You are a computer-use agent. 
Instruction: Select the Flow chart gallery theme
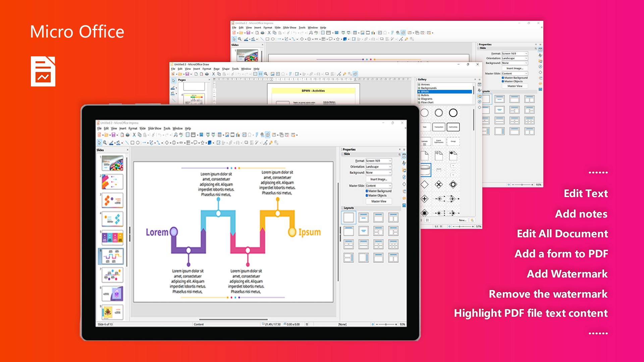(x=427, y=103)
